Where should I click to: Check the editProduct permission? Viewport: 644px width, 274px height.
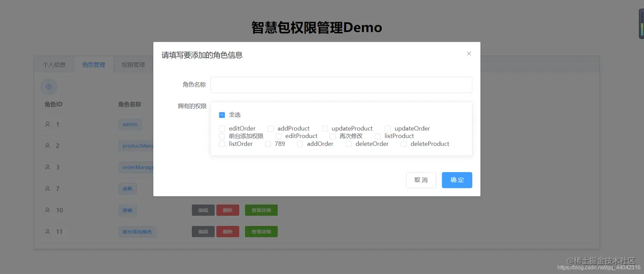[279, 136]
